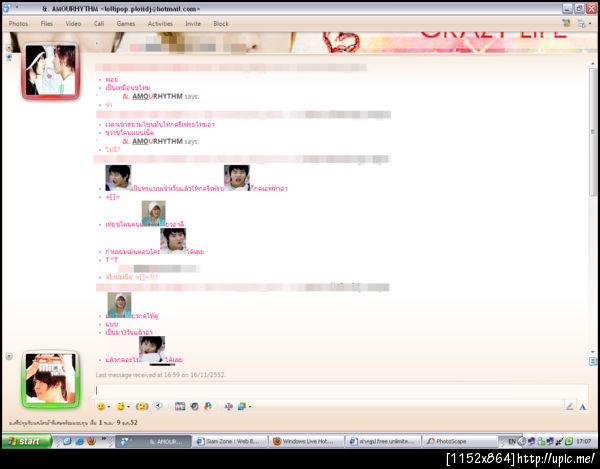Click your own display picture with green frame
Viewport: 600px width, 469px height.
51,379
